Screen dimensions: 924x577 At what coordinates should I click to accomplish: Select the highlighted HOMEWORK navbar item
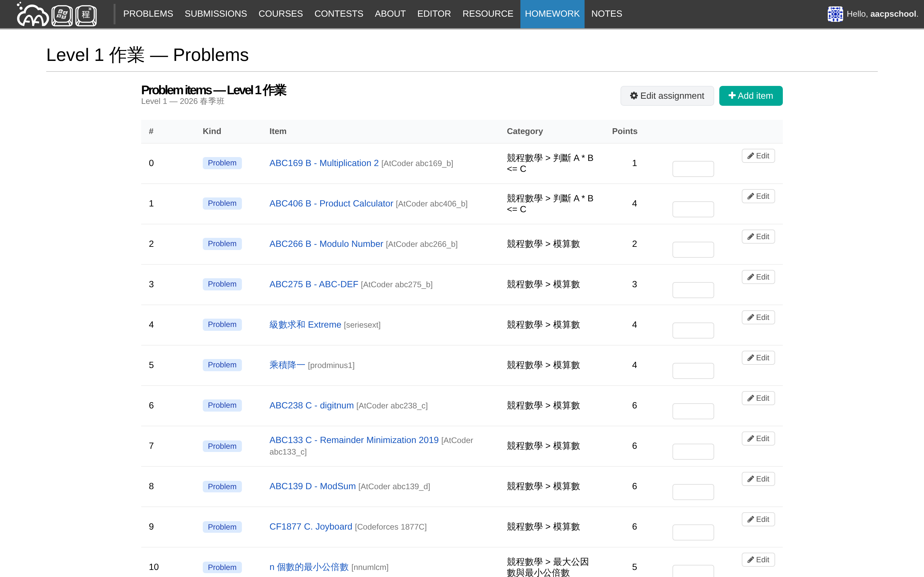552,14
